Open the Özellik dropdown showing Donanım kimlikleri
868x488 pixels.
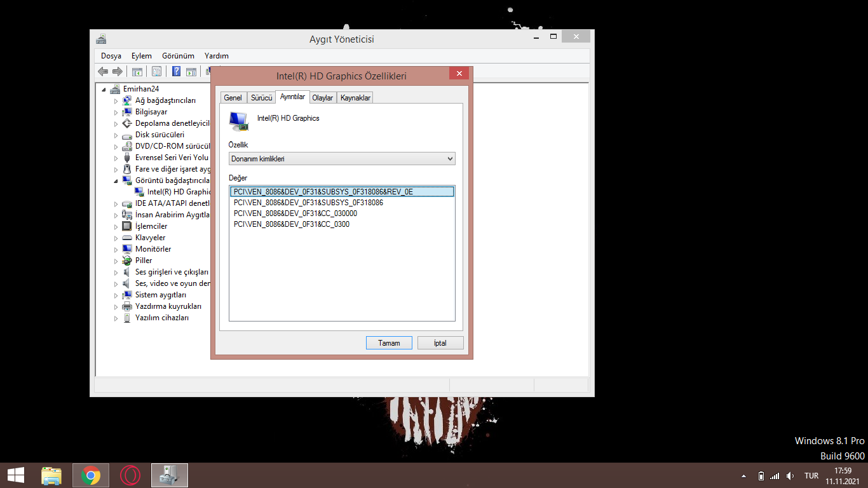pyautogui.click(x=342, y=159)
